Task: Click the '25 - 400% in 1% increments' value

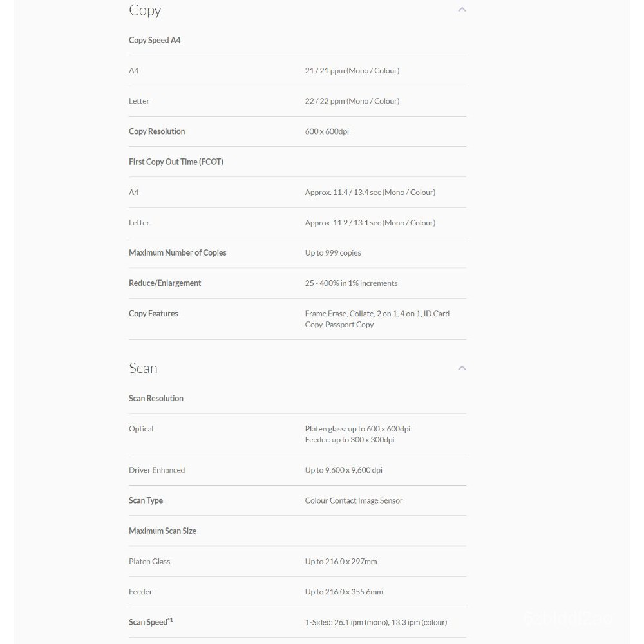Action: pyautogui.click(x=351, y=283)
